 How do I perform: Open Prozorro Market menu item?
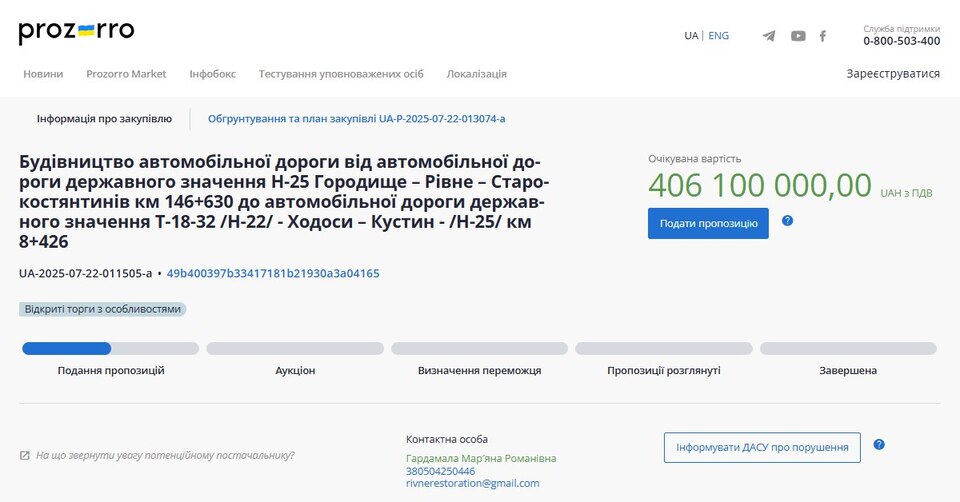(126, 74)
